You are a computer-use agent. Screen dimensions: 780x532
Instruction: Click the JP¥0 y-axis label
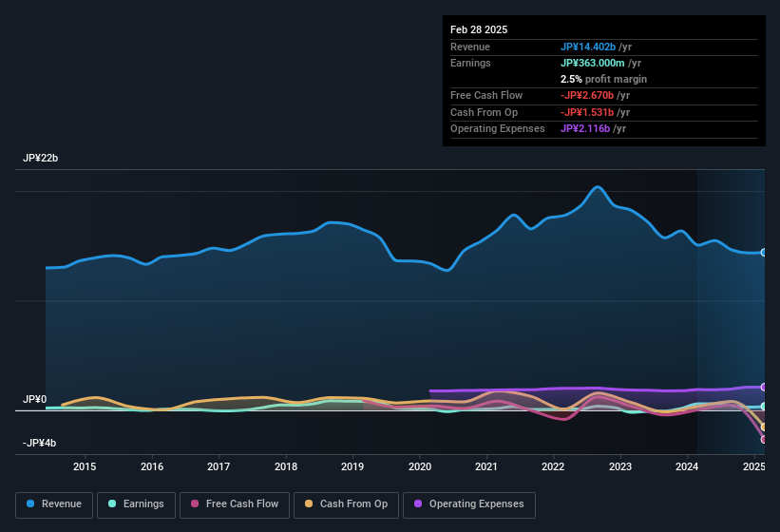click(x=35, y=399)
